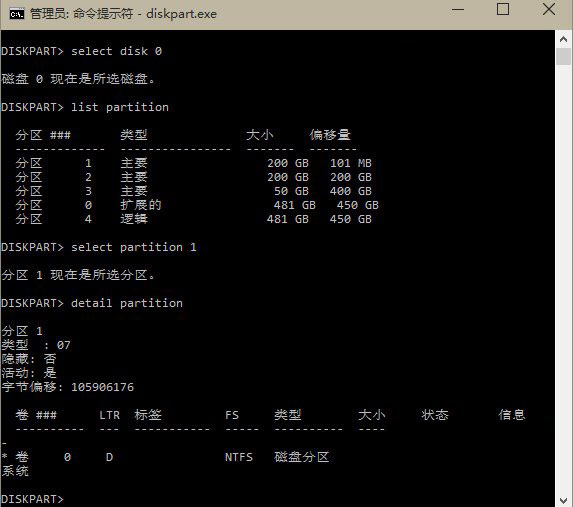Click the window title '管理员: 命令提示符 - diskpart.exe'
The height and width of the screenshot is (507, 573).
tap(124, 14)
